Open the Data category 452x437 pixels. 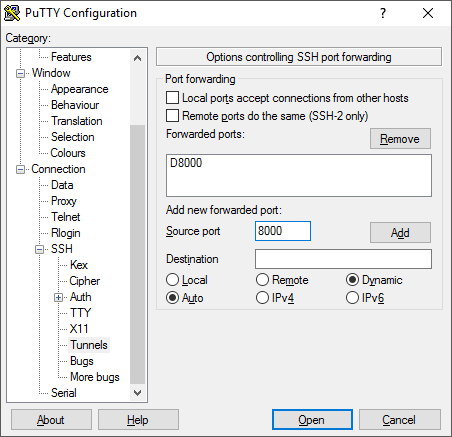(x=62, y=185)
